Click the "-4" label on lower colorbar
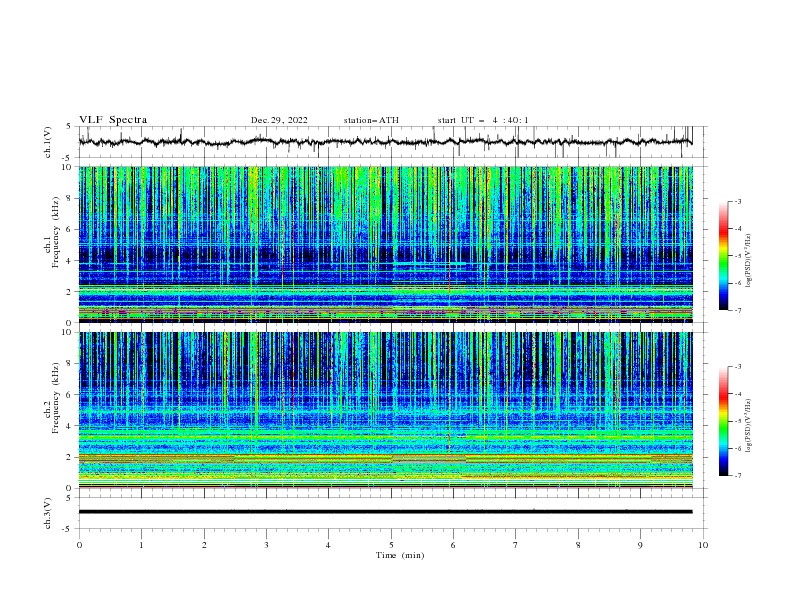792x612 pixels. click(738, 394)
